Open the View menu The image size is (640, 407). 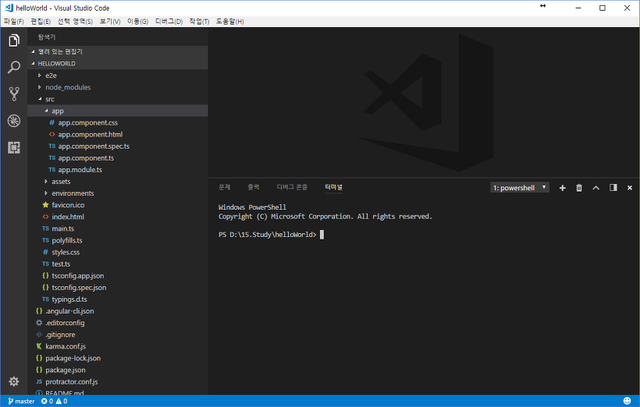pyautogui.click(x=110, y=21)
